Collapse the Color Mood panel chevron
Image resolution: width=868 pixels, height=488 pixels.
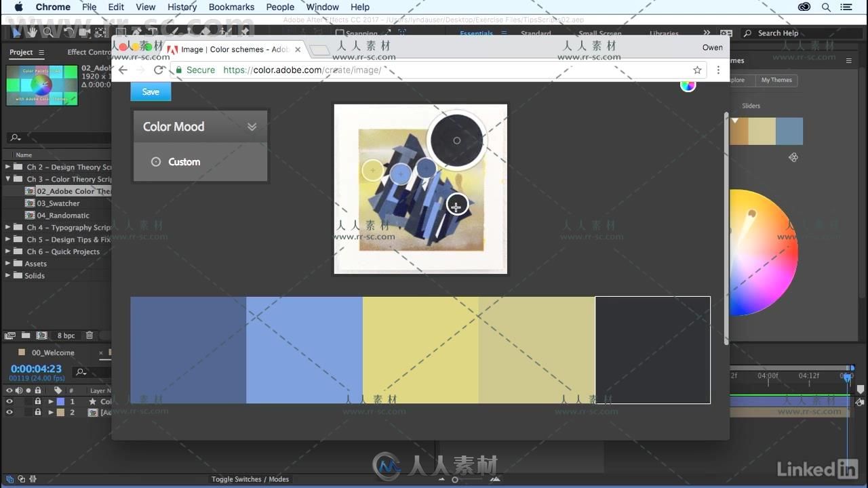click(252, 127)
